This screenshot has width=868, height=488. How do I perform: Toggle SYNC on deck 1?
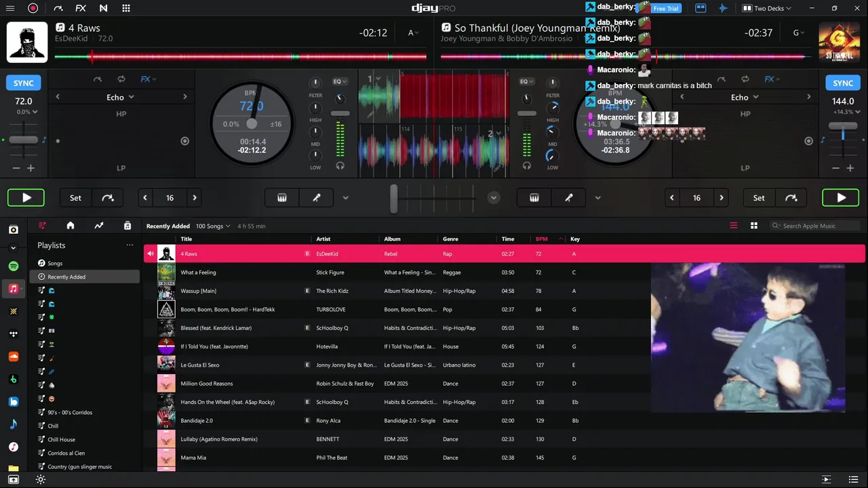pyautogui.click(x=24, y=83)
